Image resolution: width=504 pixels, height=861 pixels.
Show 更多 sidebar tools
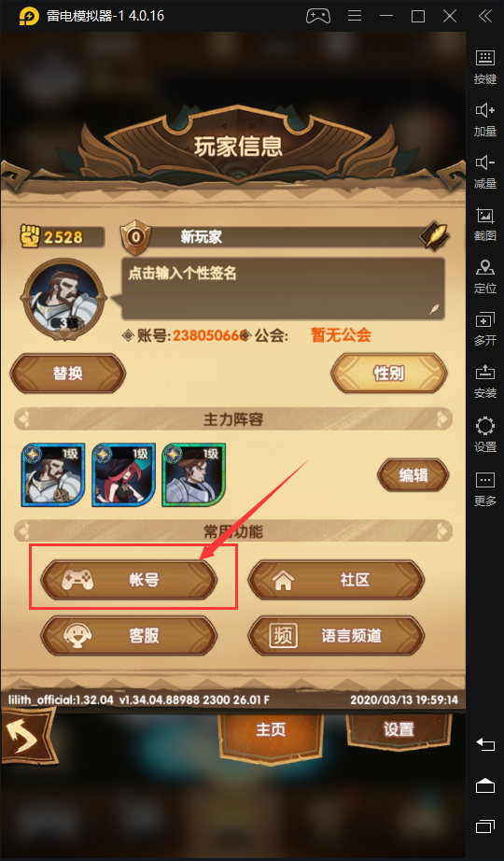coord(484,487)
